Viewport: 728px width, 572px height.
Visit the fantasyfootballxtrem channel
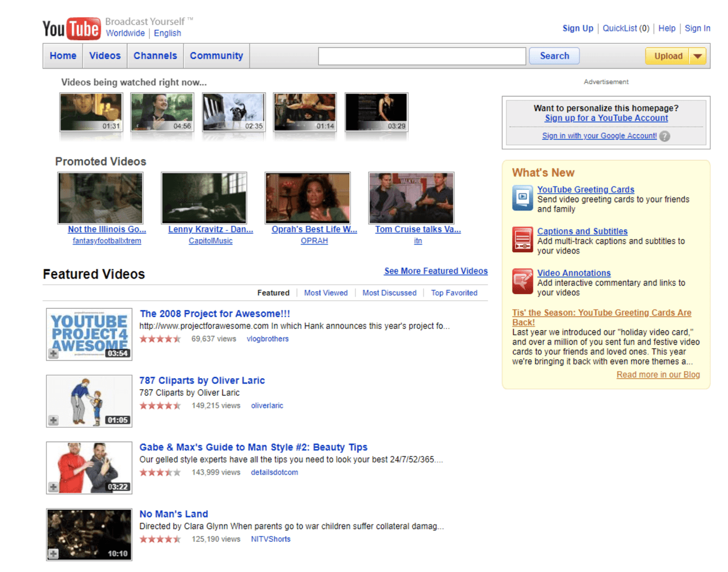(107, 241)
